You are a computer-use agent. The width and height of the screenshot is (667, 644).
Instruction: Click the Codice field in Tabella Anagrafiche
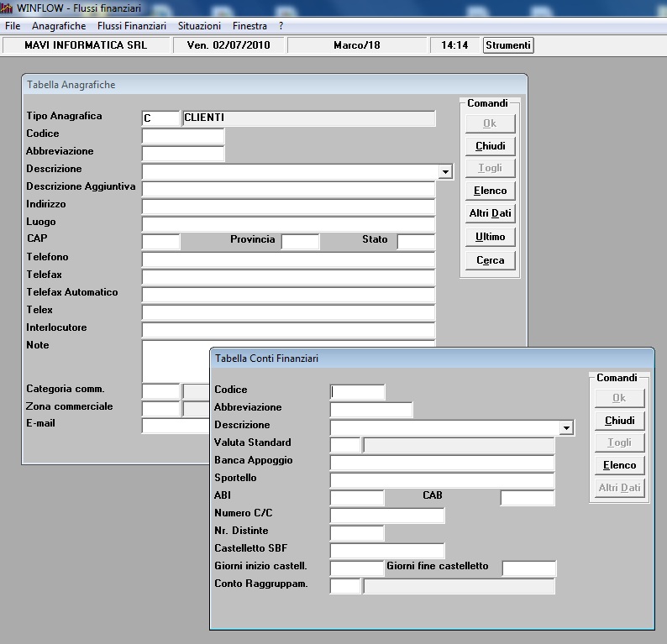(183, 136)
